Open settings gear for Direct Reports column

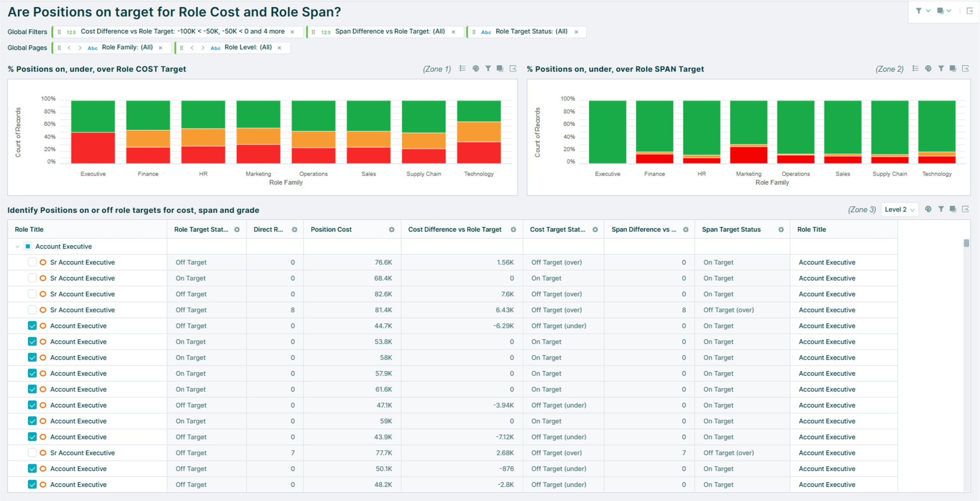294,229
